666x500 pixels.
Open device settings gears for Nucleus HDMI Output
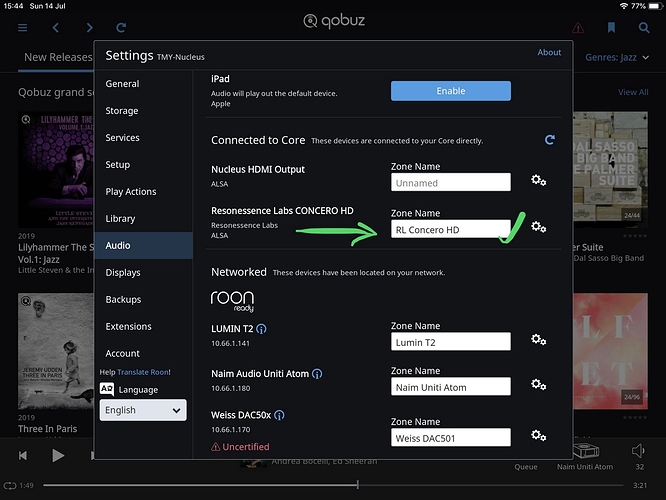pyautogui.click(x=539, y=180)
